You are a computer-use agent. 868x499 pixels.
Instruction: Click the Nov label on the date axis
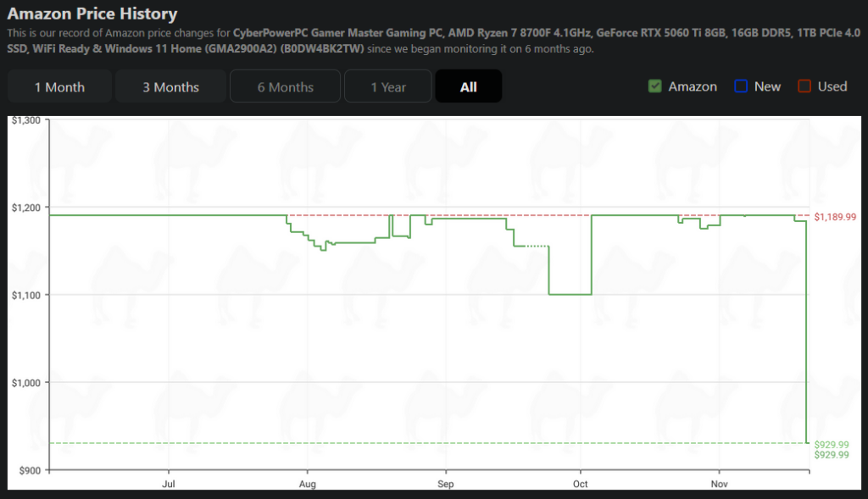point(719,485)
